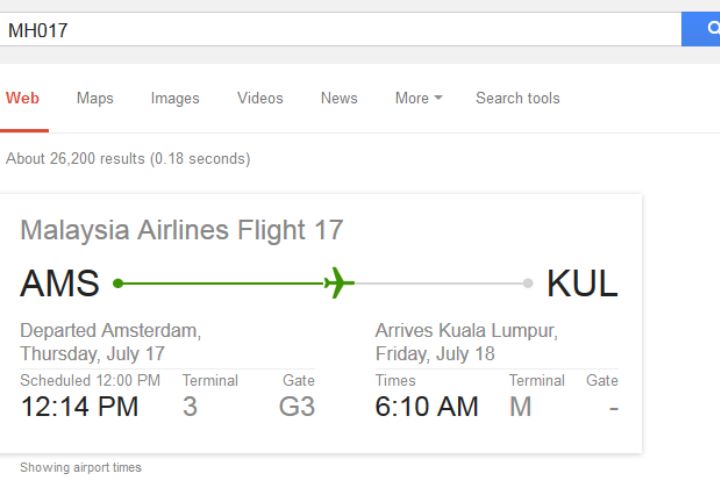Click in the MH017 search field
Viewport: 720px width, 485px height.
click(x=340, y=29)
